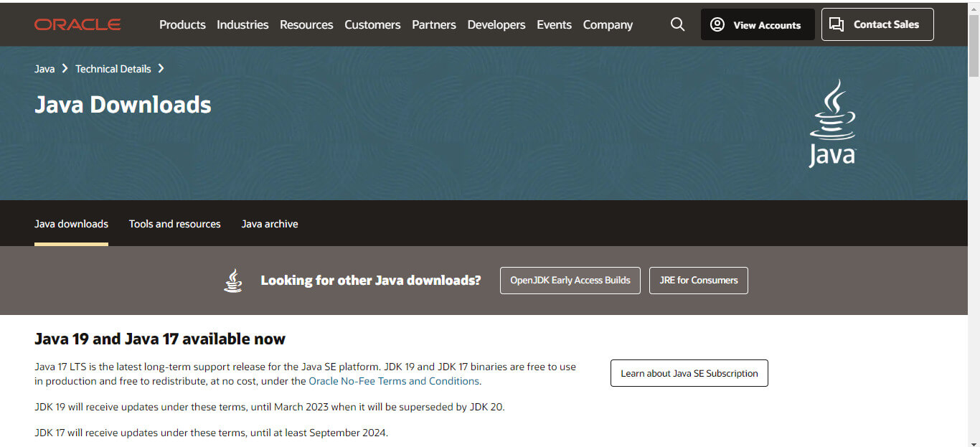Click the JRE for Consumers button
Screen dimensions: 980x447
point(698,280)
